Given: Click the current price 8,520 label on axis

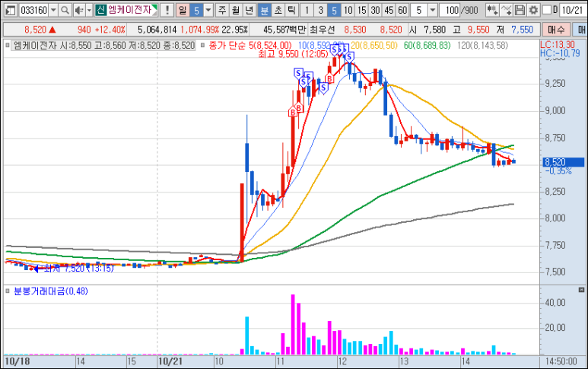Looking at the screenshot, I should 563,162.
